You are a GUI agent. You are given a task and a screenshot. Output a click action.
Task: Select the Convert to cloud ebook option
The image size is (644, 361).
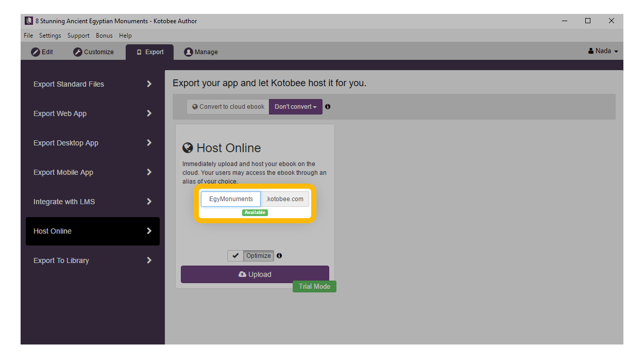tap(228, 107)
